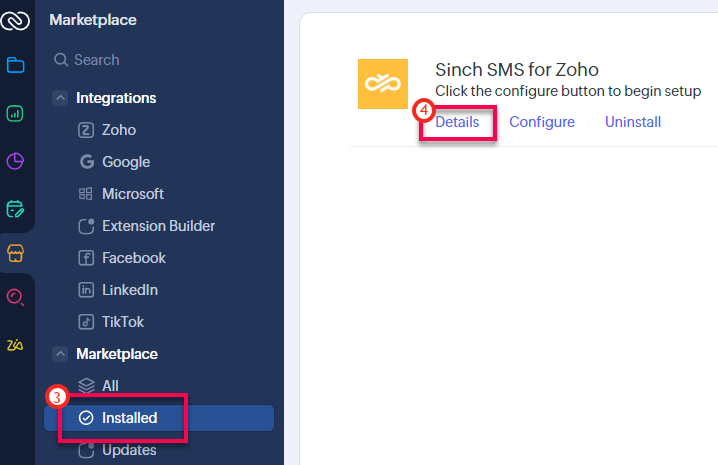This screenshot has height=465, width=718.
Task: Open the Zia assistant icon
Action: coord(15,345)
